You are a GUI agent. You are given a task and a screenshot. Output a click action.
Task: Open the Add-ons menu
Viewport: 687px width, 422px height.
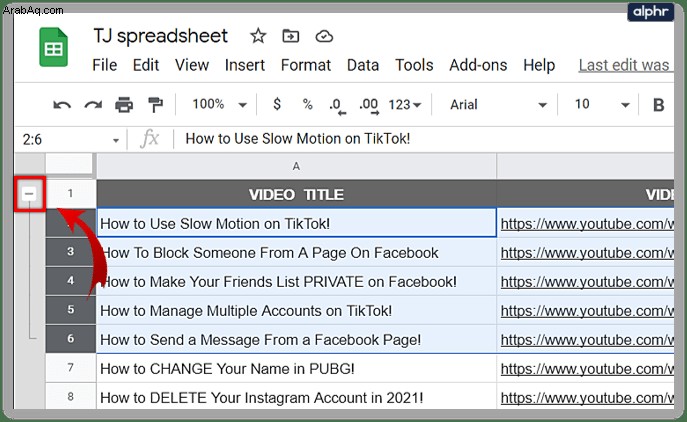coord(478,65)
